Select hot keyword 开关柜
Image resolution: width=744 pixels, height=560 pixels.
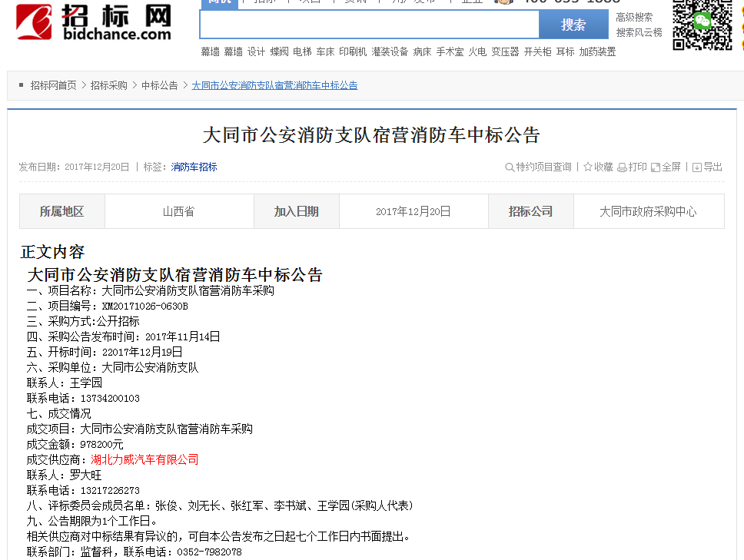pyautogui.click(x=537, y=51)
